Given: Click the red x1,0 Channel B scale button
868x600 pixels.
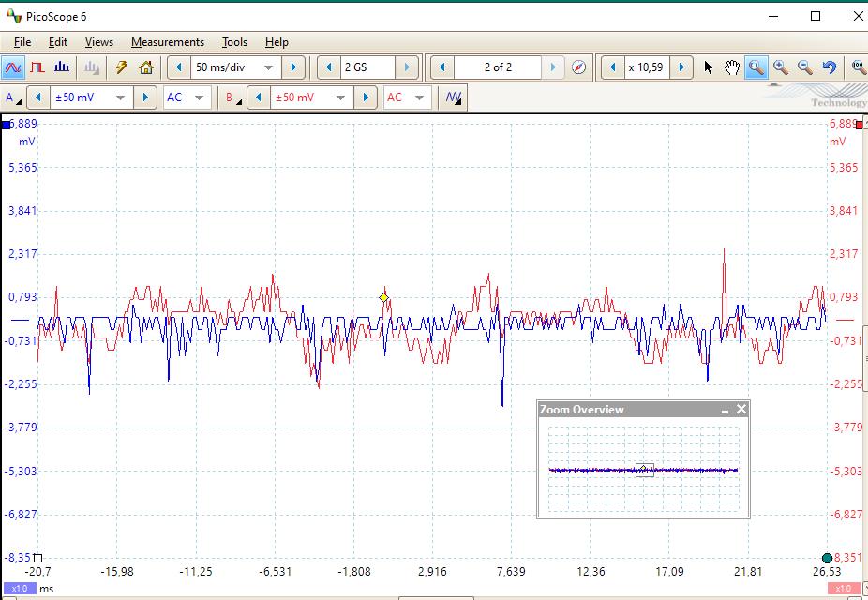Looking at the screenshot, I should click(x=844, y=589).
